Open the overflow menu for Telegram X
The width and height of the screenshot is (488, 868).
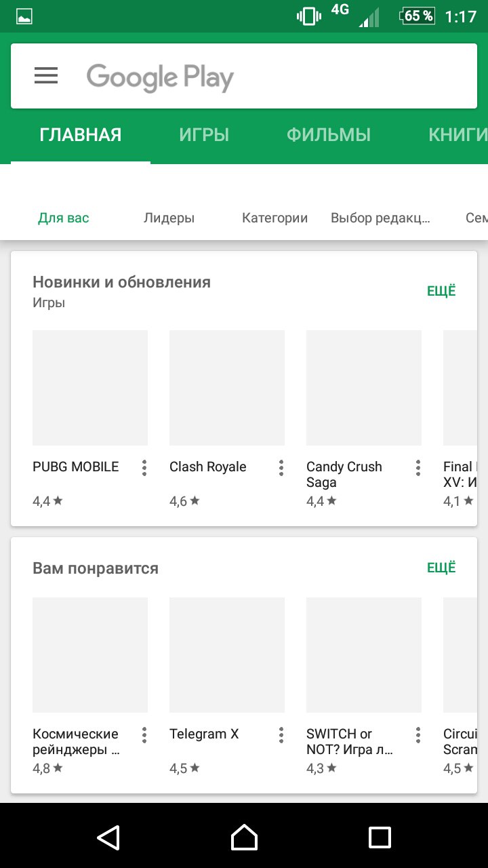[x=281, y=735]
